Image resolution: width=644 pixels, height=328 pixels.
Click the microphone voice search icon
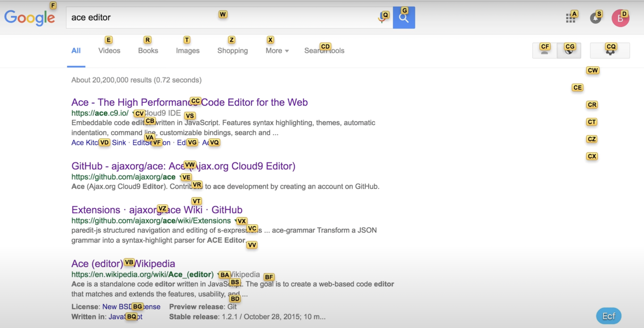pos(382,18)
